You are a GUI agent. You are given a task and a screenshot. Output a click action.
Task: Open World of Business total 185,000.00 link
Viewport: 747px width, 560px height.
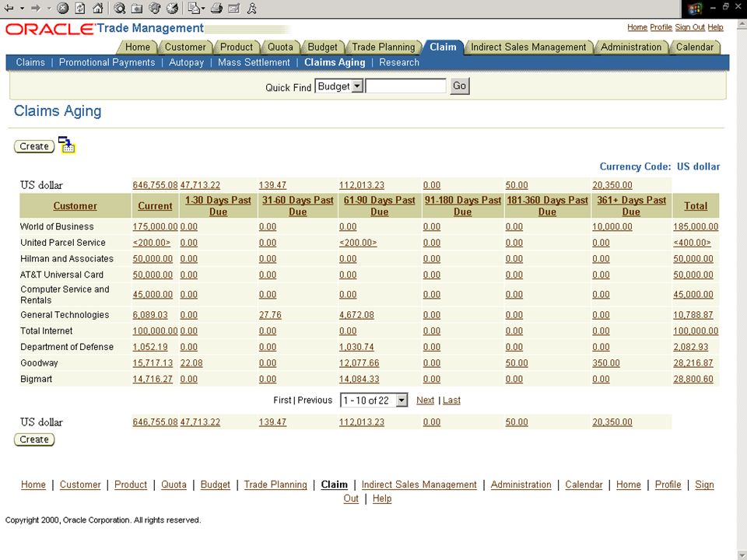(x=696, y=227)
